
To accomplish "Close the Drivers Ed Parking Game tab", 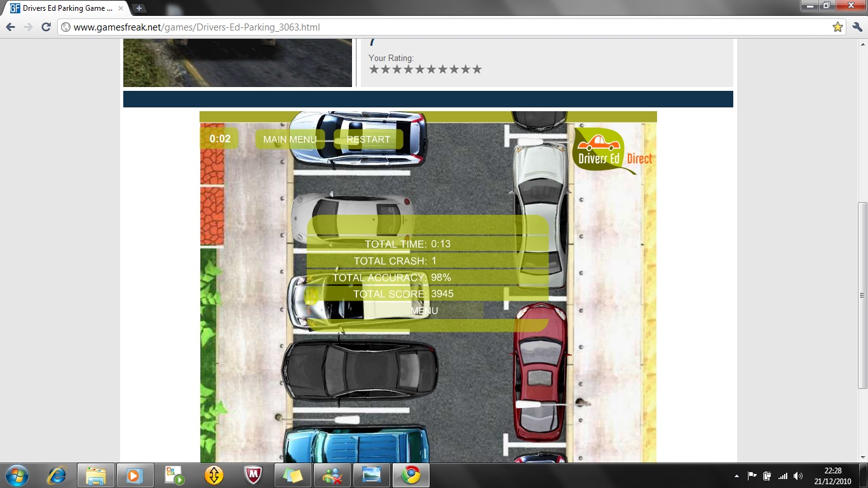I will [x=121, y=8].
